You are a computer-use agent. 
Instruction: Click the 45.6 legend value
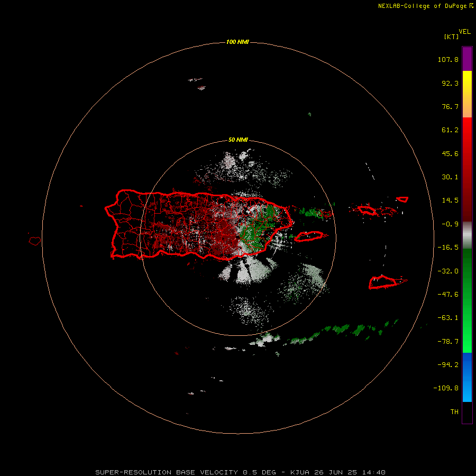click(450, 153)
